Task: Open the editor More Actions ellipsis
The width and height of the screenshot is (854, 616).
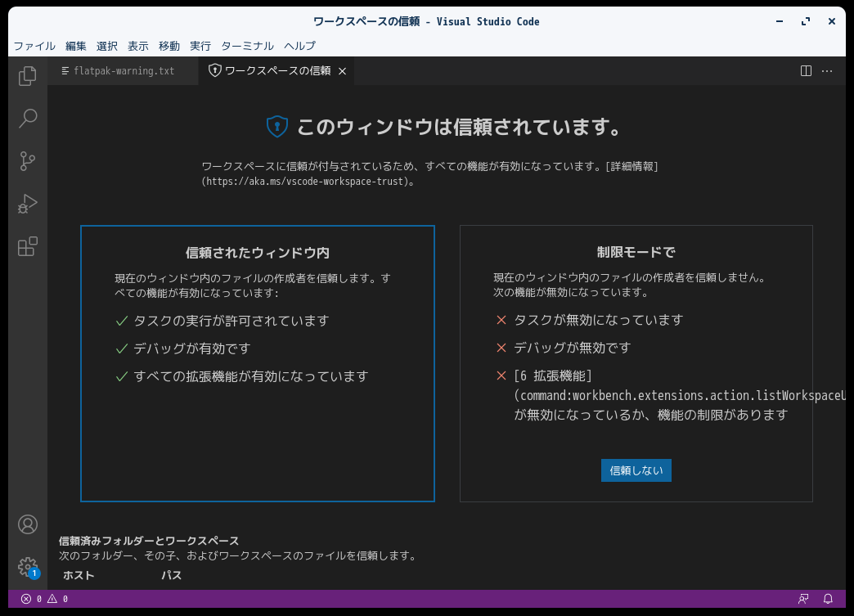Action: coord(827,71)
